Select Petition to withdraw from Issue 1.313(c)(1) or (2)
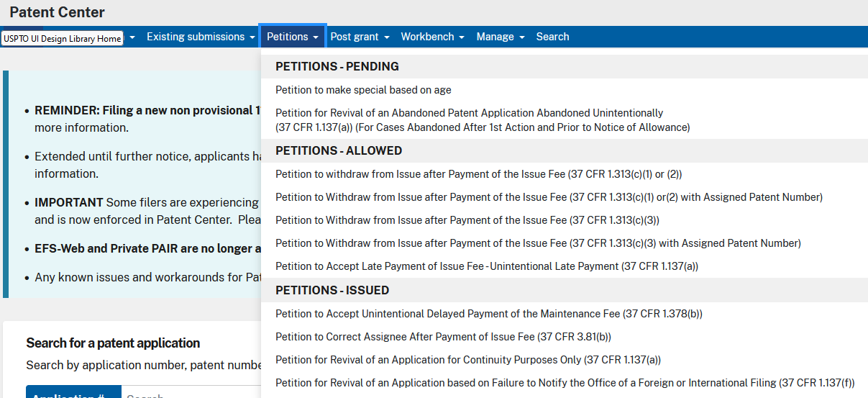Viewport: 868px width, 398px height. point(478,174)
